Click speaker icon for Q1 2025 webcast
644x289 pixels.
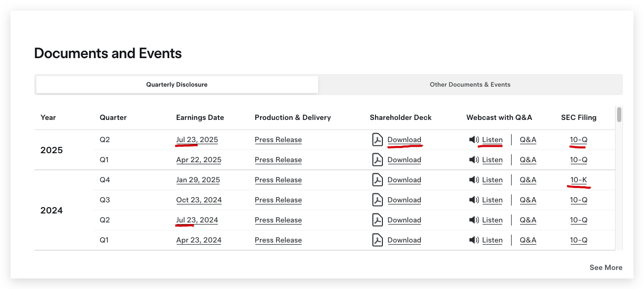click(x=474, y=160)
